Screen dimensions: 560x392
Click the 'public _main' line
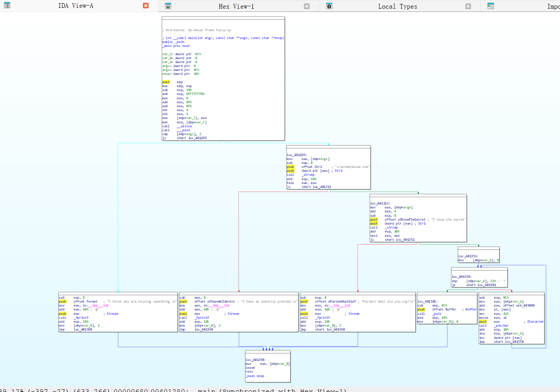pos(173,42)
